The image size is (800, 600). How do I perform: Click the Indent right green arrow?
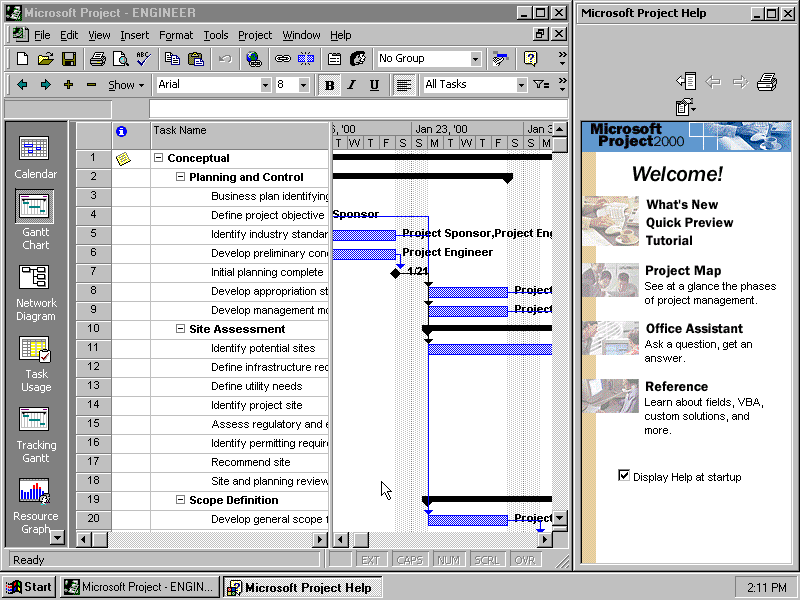[45, 85]
